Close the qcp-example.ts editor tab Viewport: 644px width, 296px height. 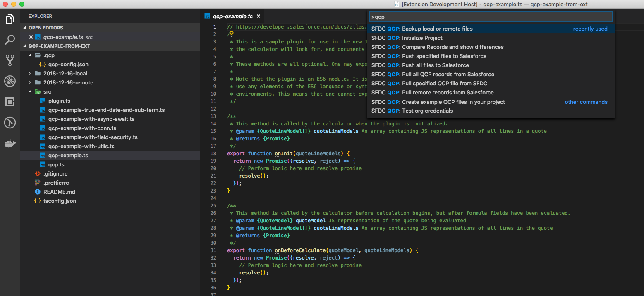tap(259, 16)
